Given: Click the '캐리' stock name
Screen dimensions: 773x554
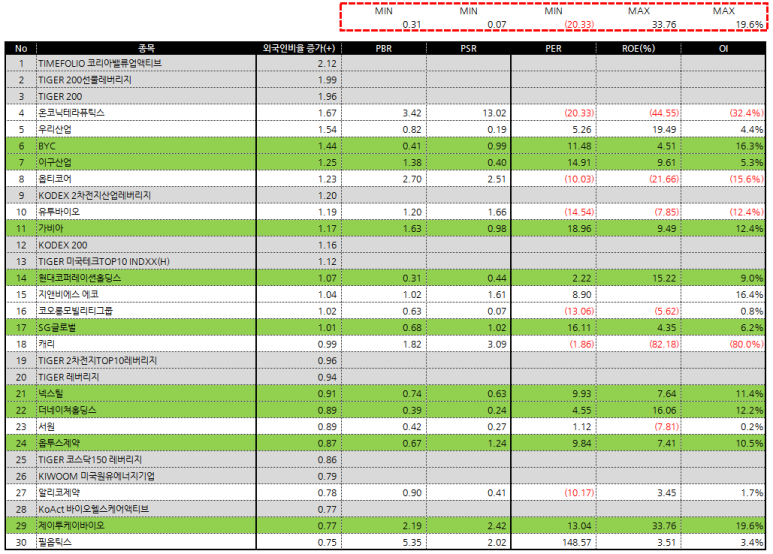Looking at the screenshot, I should pyautogui.click(x=46, y=344).
